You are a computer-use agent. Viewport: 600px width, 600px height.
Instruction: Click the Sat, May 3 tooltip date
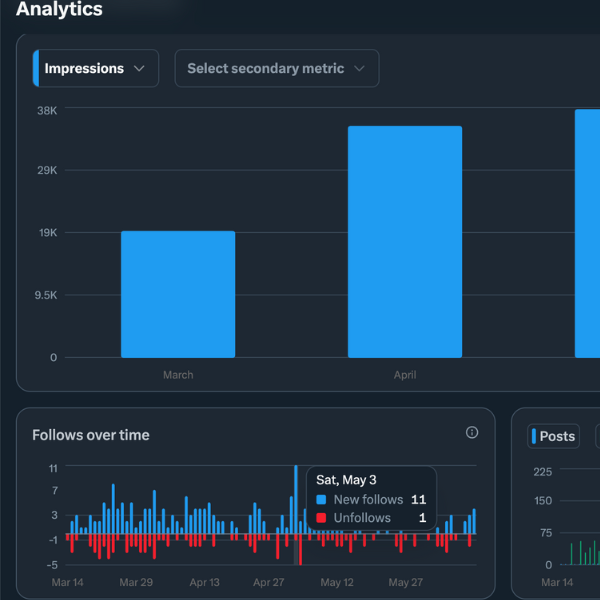tap(346, 480)
